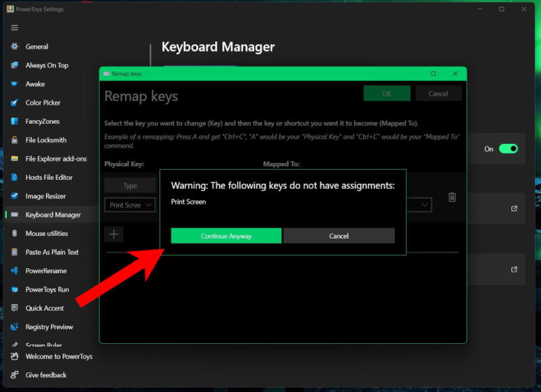Switch to the General settings page
The width and height of the screenshot is (541, 392).
point(15,47)
